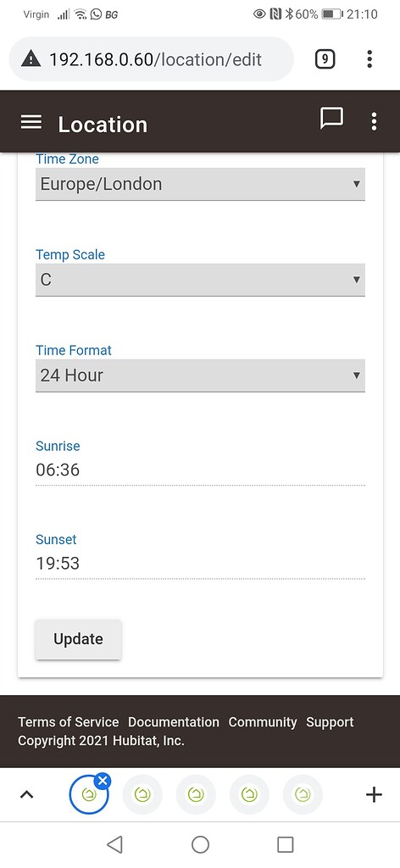Image resolution: width=400 pixels, height=868 pixels.
Task: Expand the Time Zone dropdown
Action: (200, 184)
